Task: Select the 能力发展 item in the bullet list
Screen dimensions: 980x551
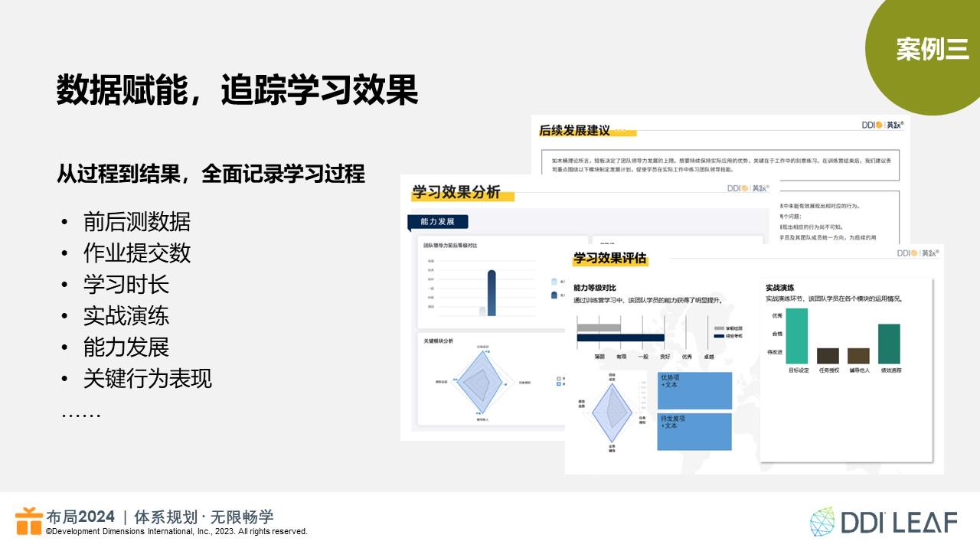Action: coord(126,347)
